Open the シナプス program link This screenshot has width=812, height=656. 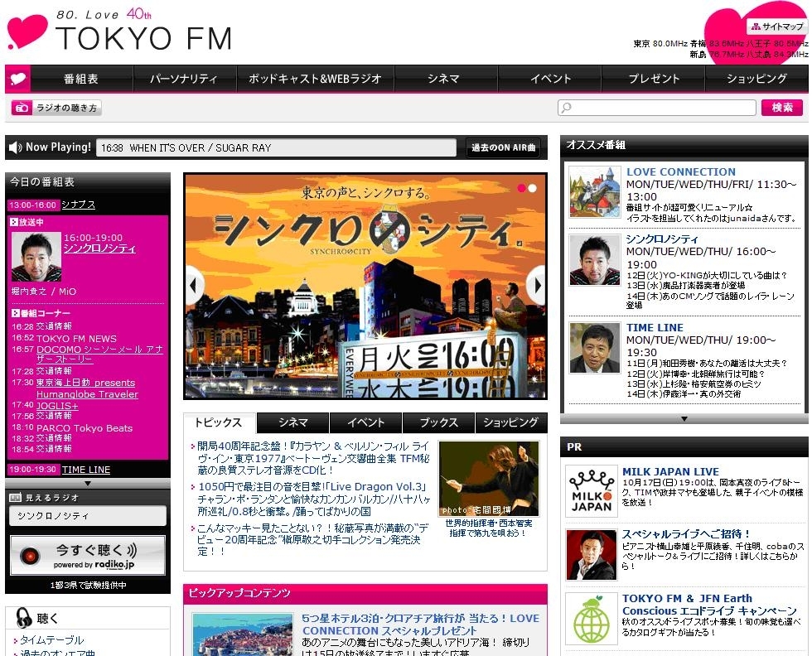(78, 205)
